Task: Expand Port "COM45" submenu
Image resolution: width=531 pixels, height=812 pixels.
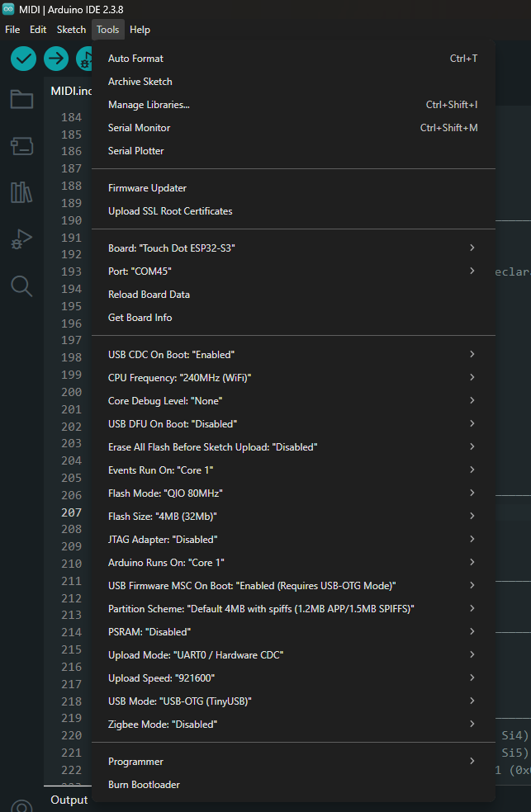Action: (293, 271)
